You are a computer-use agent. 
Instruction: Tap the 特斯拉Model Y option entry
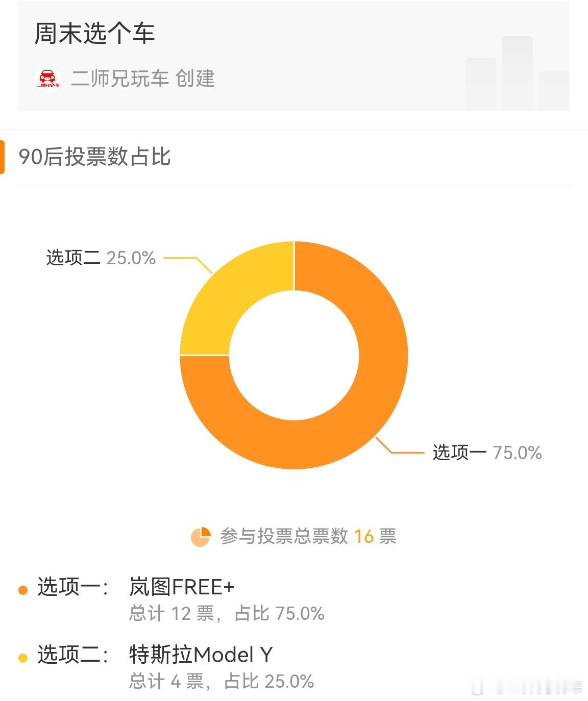(201, 655)
